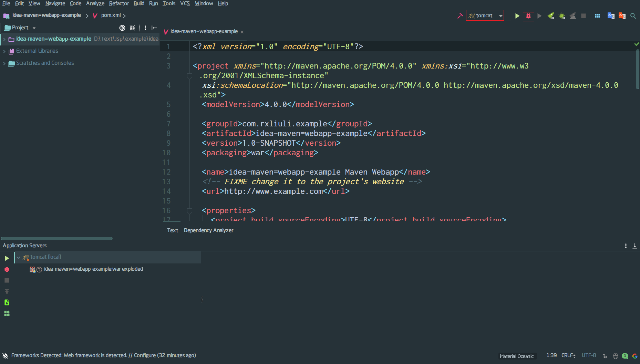The height and width of the screenshot is (364, 640).
Task: Switch to the Text tab
Action: [x=173, y=230]
